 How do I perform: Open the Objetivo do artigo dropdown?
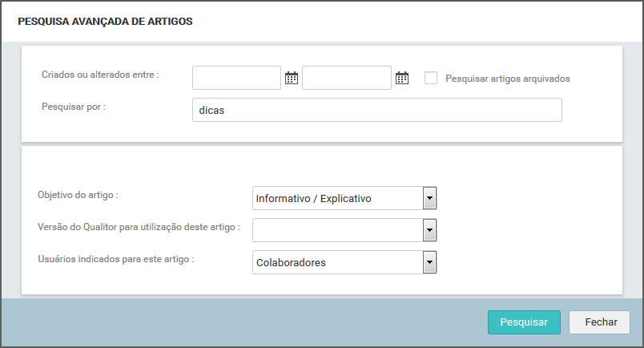[x=344, y=198]
